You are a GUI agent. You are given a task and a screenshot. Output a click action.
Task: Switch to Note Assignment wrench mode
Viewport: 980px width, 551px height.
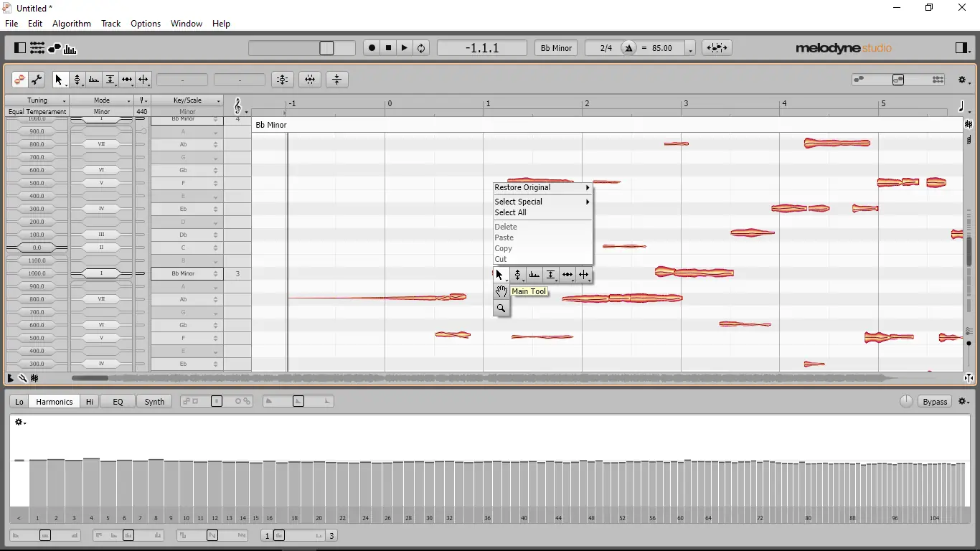37,80
